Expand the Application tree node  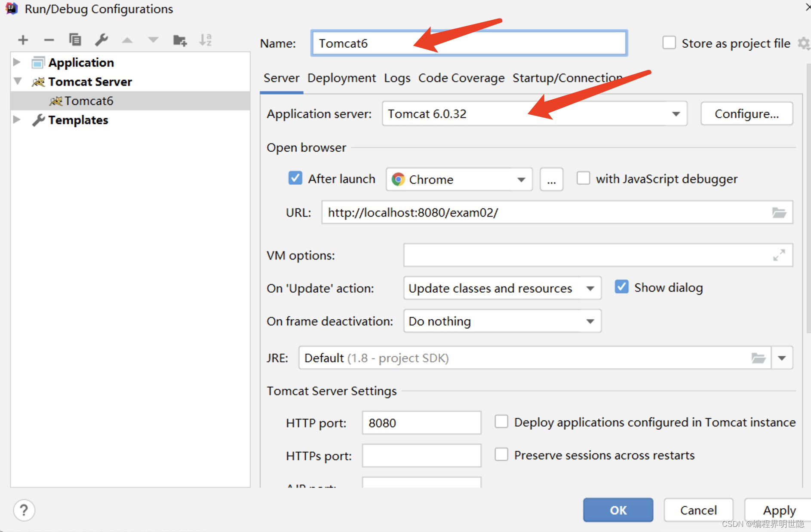[17, 62]
